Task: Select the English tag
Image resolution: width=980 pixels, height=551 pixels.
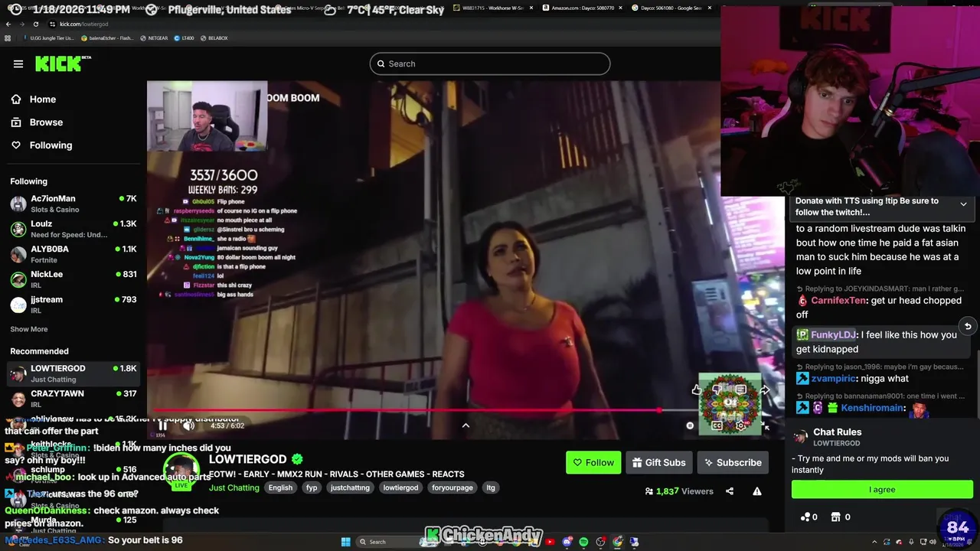Action: [x=280, y=487]
